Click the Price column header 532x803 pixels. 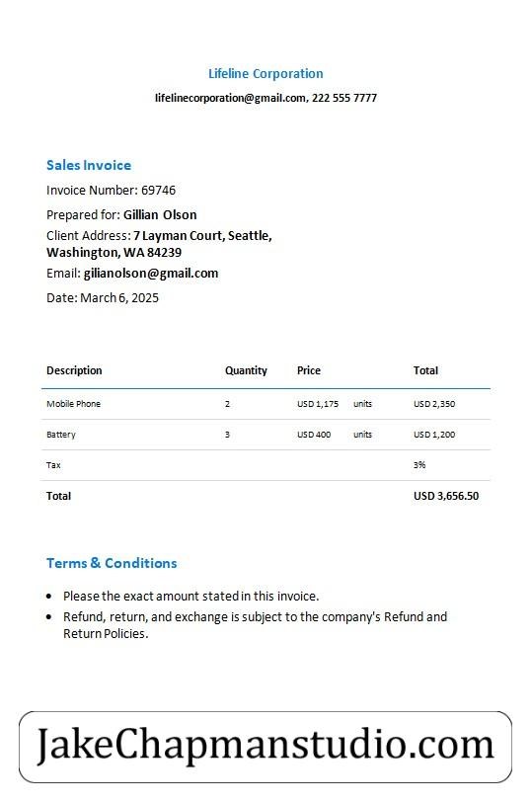pyautogui.click(x=309, y=370)
